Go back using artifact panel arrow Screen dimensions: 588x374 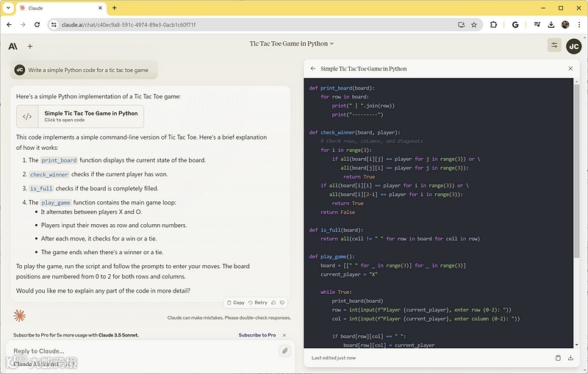313,68
